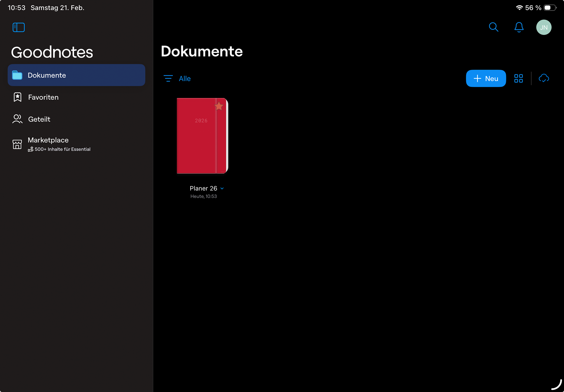
Task: Expand the Planer 26 chevron menu
Action: [x=222, y=189]
